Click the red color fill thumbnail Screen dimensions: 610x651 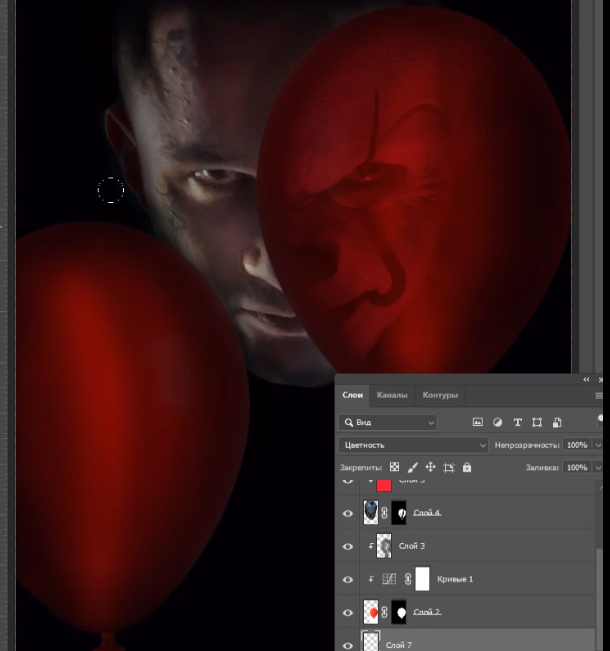pos(384,485)
